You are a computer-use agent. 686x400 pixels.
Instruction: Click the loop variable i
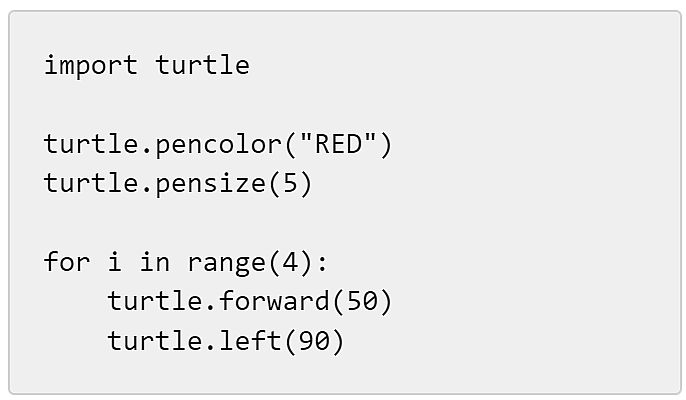pos(115,261)
